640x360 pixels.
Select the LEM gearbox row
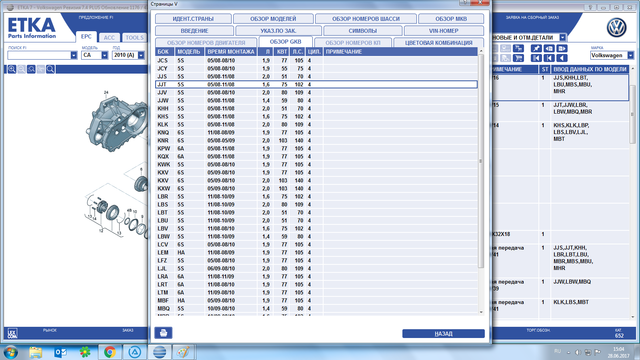pyautogui.click(x=316, y=252)
